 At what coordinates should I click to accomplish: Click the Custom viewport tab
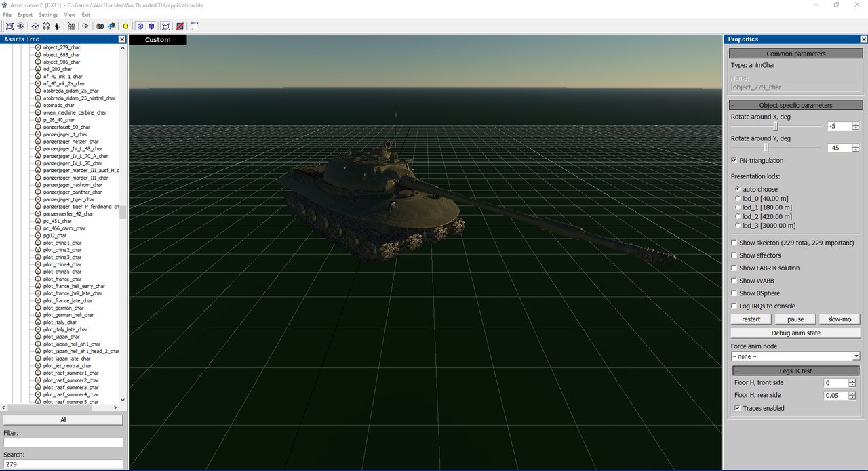point(157,40)
